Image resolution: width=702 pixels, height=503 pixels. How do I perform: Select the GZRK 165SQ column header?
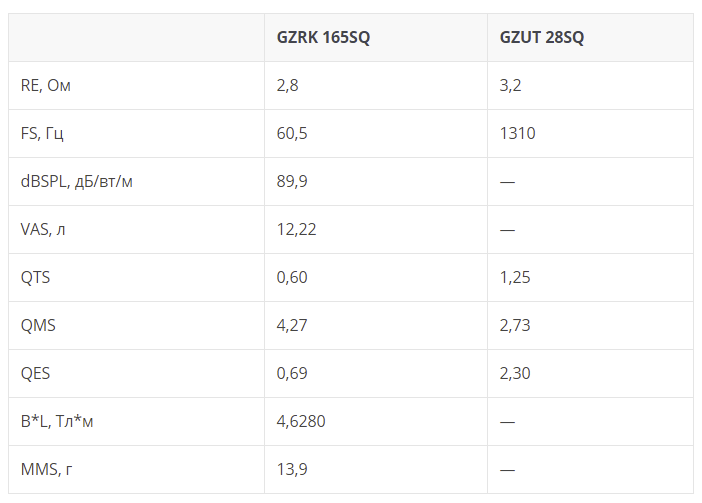pyautogui.click(x=323, y=37)
